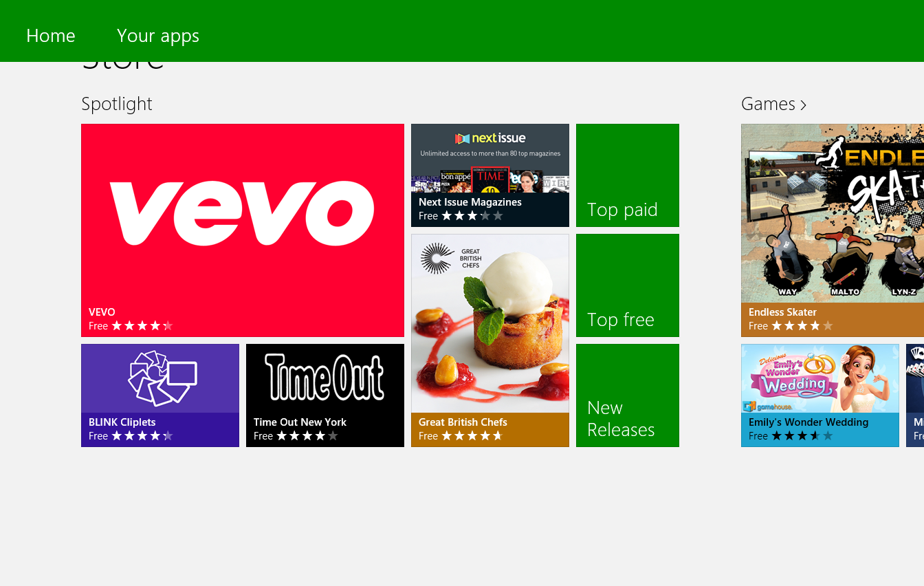Expand the Games category via its chevron

[803, 104]
